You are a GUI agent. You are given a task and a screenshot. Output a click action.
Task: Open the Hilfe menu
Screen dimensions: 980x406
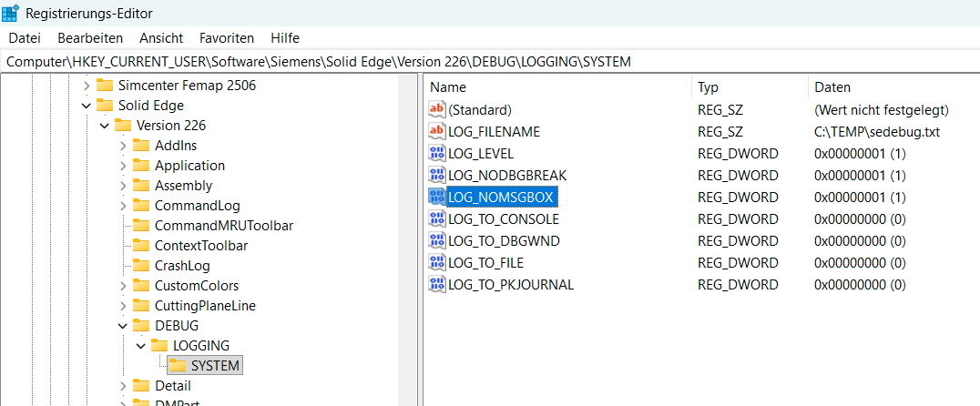[285, 38]
